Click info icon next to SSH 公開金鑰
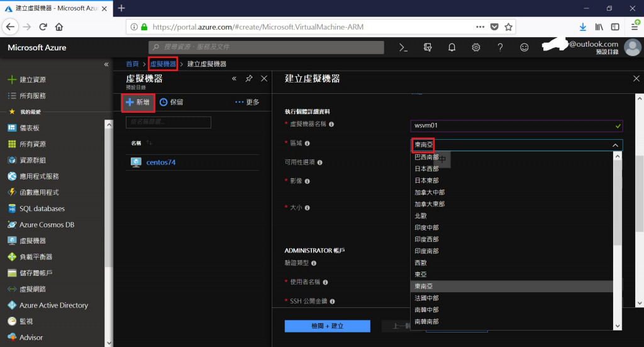The image size is (644, 347). [x=332, y=302]
